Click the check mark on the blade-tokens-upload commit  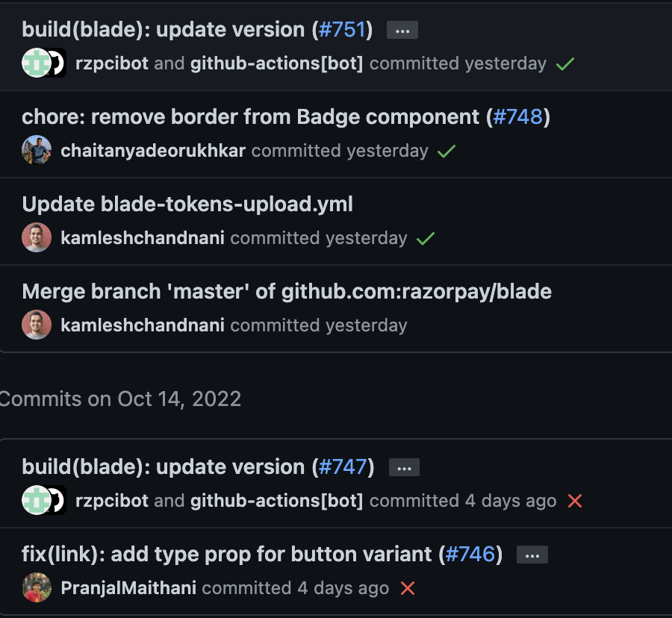426,238
